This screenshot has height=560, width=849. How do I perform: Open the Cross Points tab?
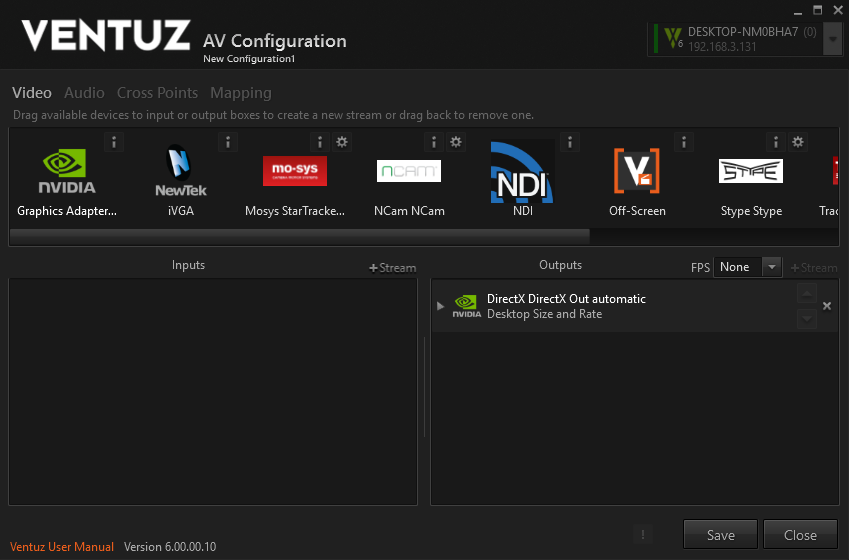[x=157, y=93]
